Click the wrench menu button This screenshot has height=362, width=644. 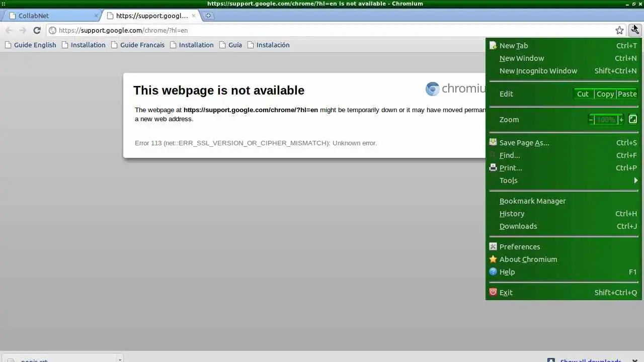coord(634,30)
